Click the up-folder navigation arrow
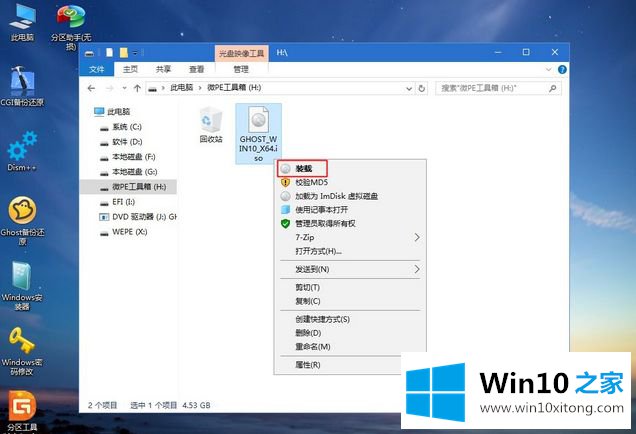Viewport: 636px width, 434px height. (135, 88)
